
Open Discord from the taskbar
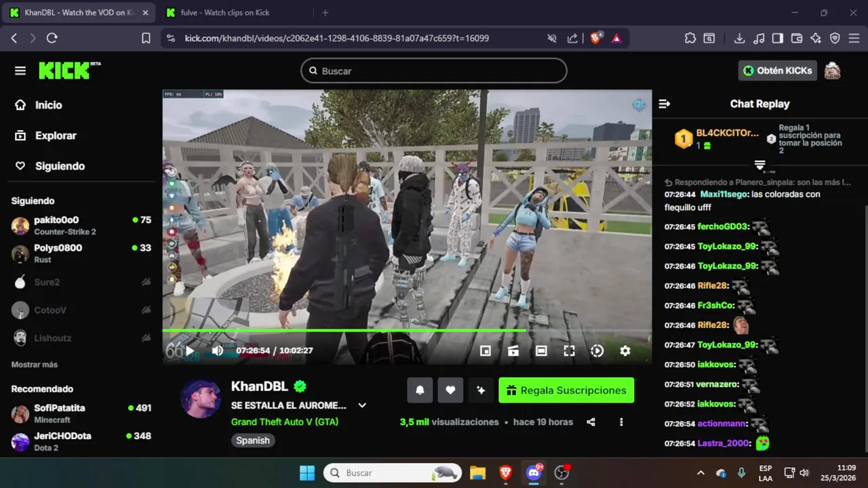point(534,472)
